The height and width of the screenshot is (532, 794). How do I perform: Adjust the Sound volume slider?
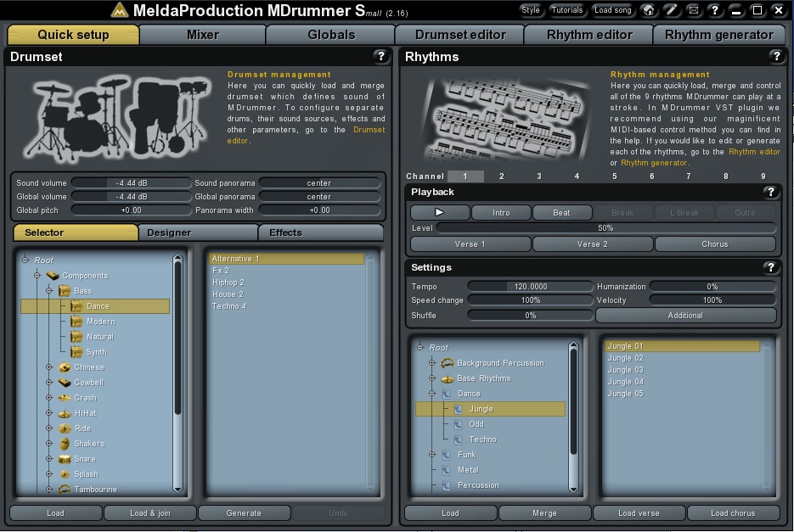[x=131, y=182]
